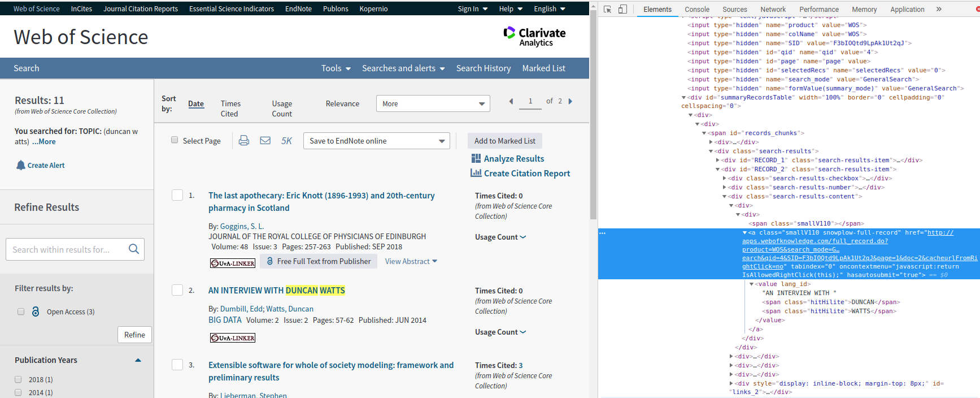Click Add to Marked List button
This screenshot has height=398, width=980.
click(505, 141)
